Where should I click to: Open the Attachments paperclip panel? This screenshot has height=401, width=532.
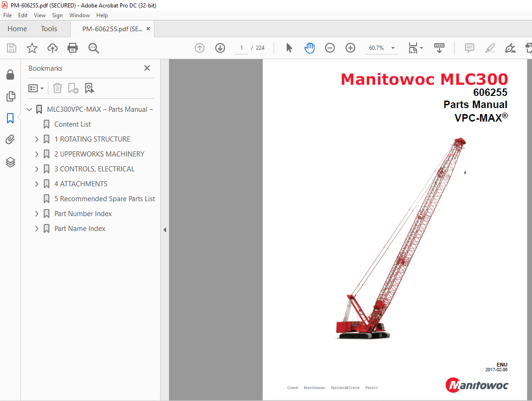point(10,140)
